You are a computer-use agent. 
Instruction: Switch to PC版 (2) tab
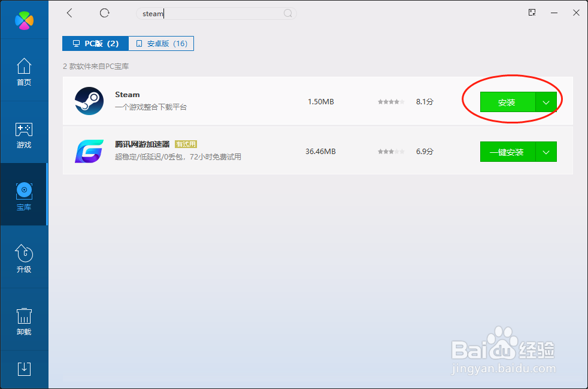[x=95, y=44]
